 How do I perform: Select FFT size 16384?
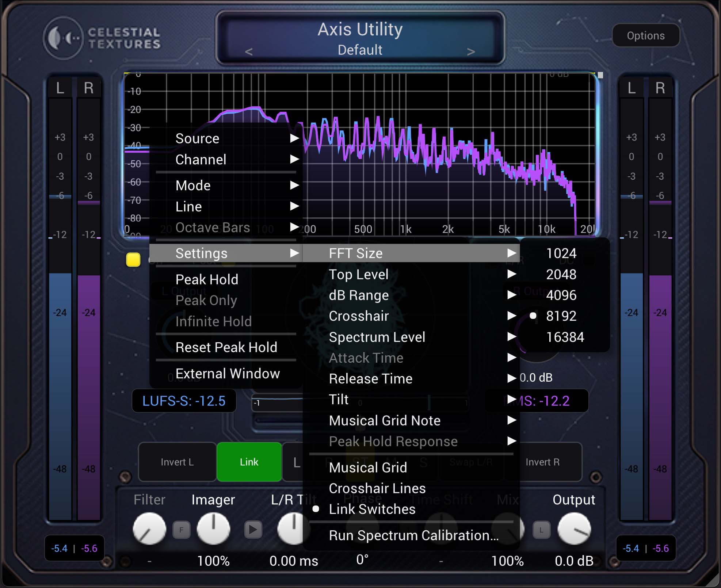pyautogui.click(x=565, y=337)
